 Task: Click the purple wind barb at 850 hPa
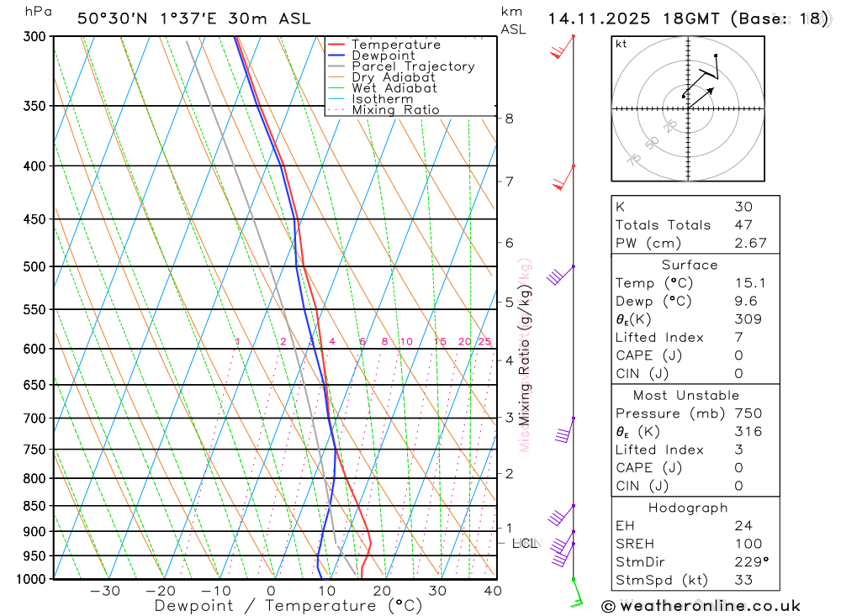(562, 515)
